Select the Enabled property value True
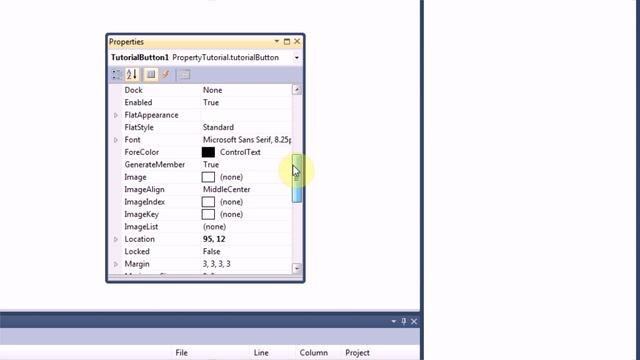This screenshot has height=360, width=640. (x=211, y=102)
